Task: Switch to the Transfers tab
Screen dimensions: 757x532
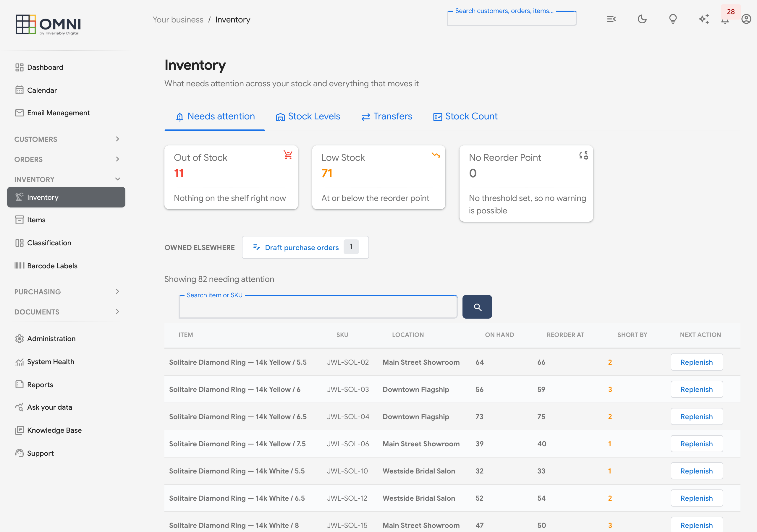Action: (x=387, y=116)
